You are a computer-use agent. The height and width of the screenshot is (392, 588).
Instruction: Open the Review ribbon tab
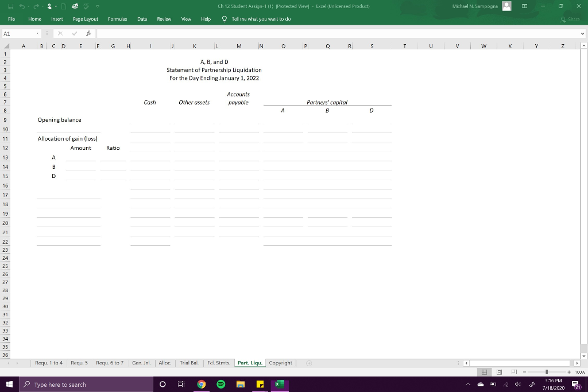(x=164, y=19)
